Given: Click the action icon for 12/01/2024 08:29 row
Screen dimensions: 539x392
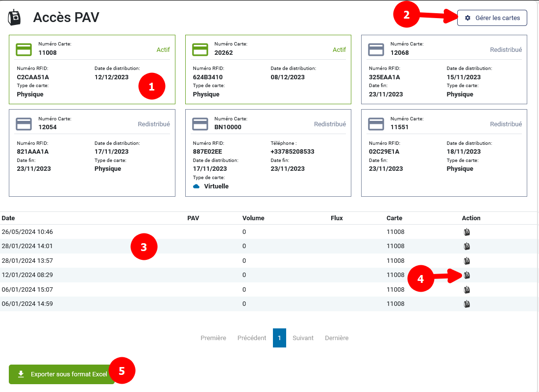Looking at the screenshot, I should [466, 275].
